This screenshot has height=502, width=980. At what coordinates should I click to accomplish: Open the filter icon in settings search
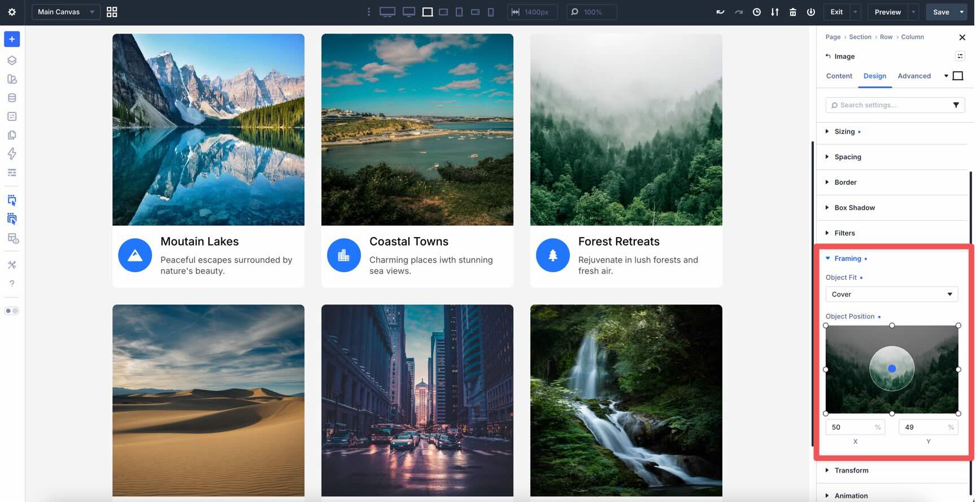pos(956,105)
